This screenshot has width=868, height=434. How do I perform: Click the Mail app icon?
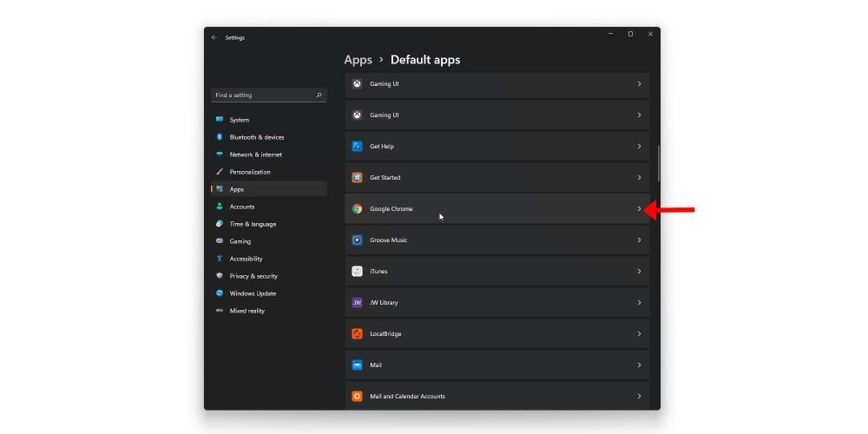pos(357,365)
